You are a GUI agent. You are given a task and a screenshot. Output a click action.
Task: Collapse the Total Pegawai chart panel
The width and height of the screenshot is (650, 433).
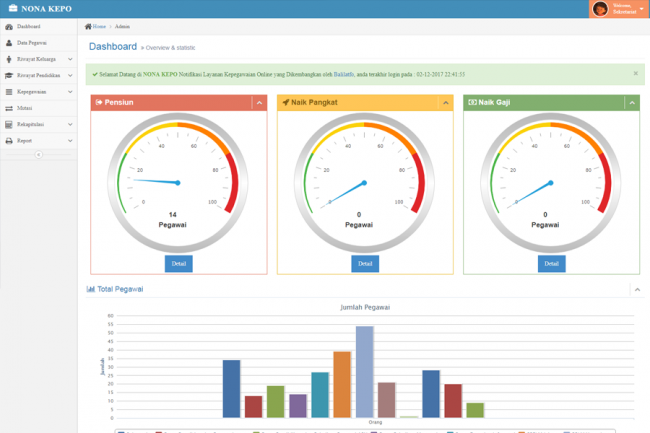coord(637,289)
